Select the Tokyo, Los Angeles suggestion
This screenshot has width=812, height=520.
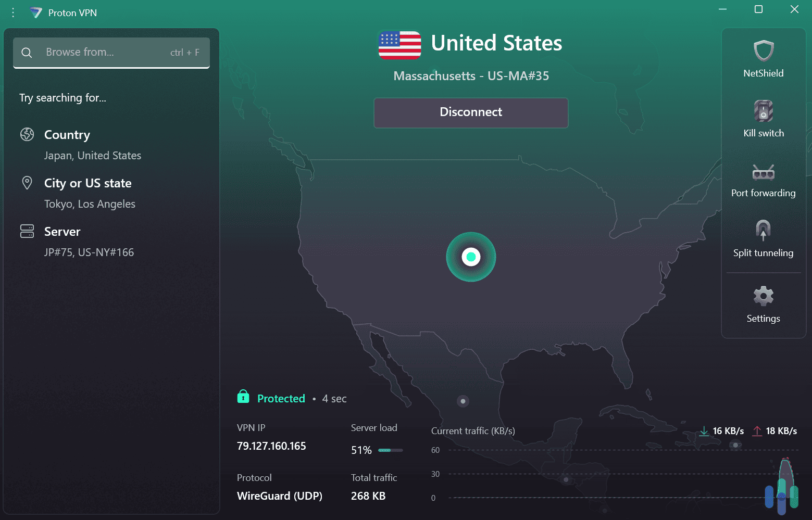point(89,204)
